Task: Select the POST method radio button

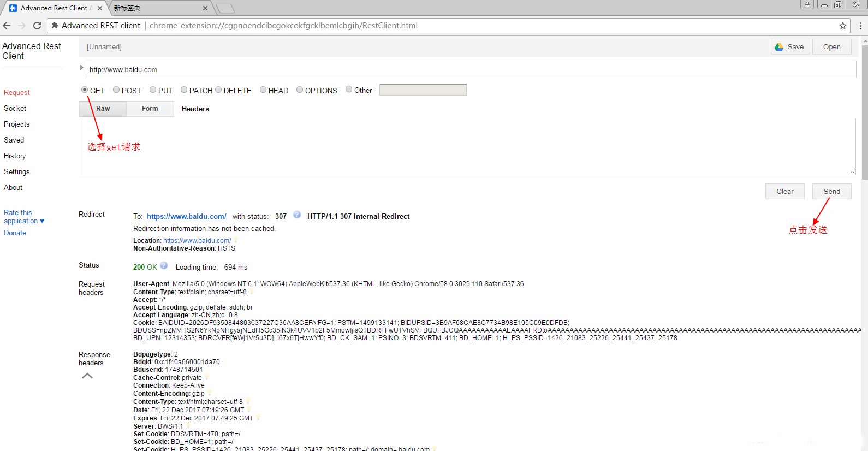Action: pos(116,90)
